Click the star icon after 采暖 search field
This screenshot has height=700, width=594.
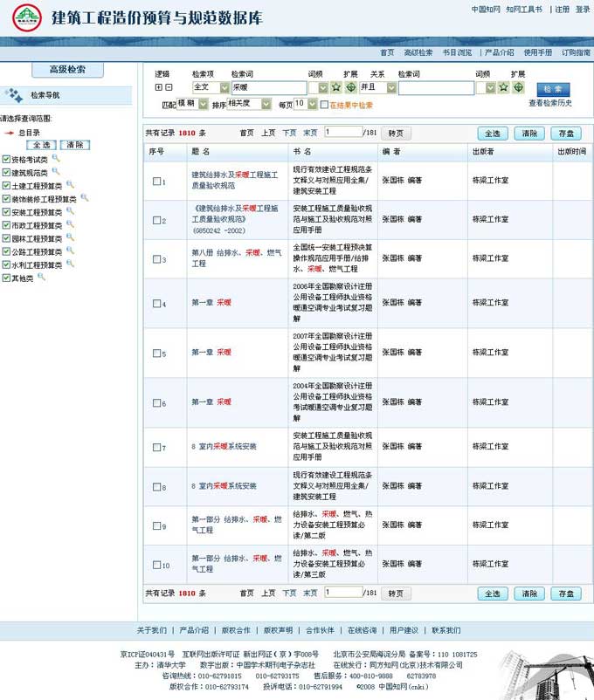tap(336, 87)
